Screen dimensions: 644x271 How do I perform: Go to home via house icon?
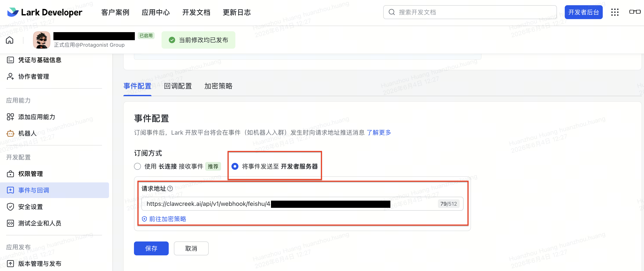pyautogui.click(x=10, y=40)
